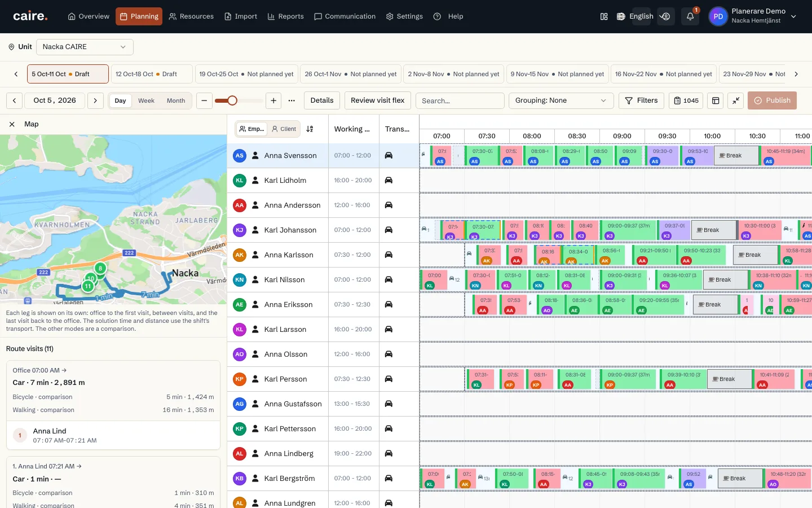This screenshot has height=508, width=812.
Task: Toggle Employee view mode
Action: (x=251, y=129)
